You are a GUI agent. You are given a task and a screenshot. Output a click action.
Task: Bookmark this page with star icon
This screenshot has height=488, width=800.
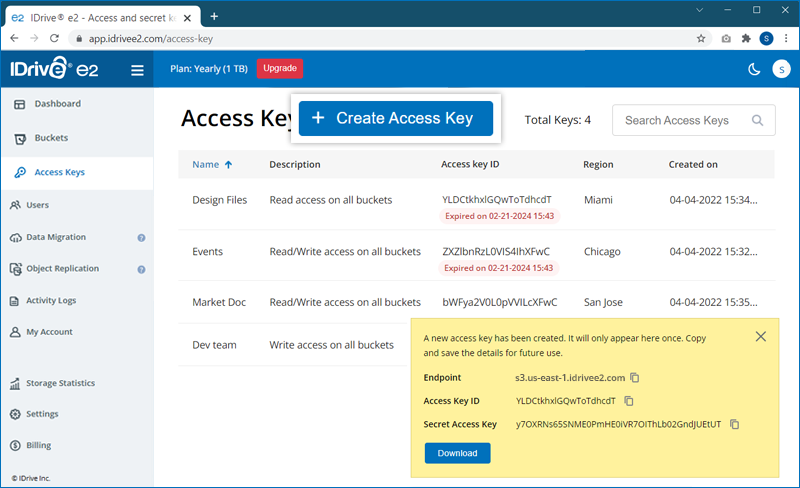point(701,39)
